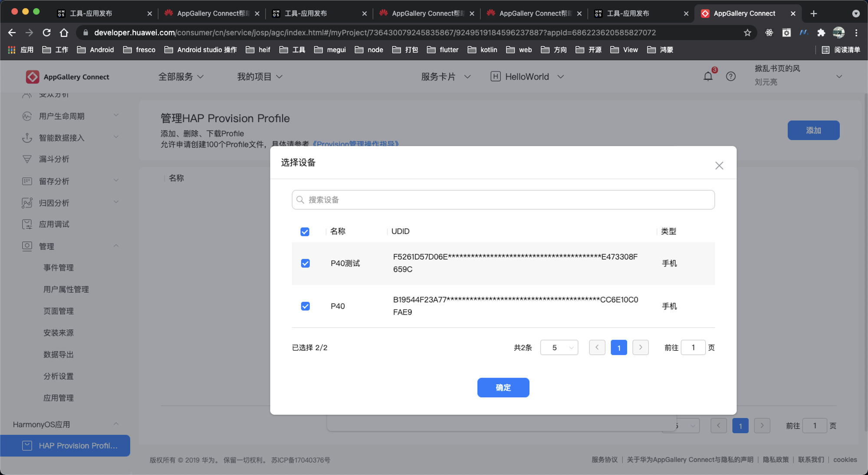Toggle the select-all checkbox in device table header
This screenshot has height=475, width=868.
pyautogui.click(x=305, y=231)
